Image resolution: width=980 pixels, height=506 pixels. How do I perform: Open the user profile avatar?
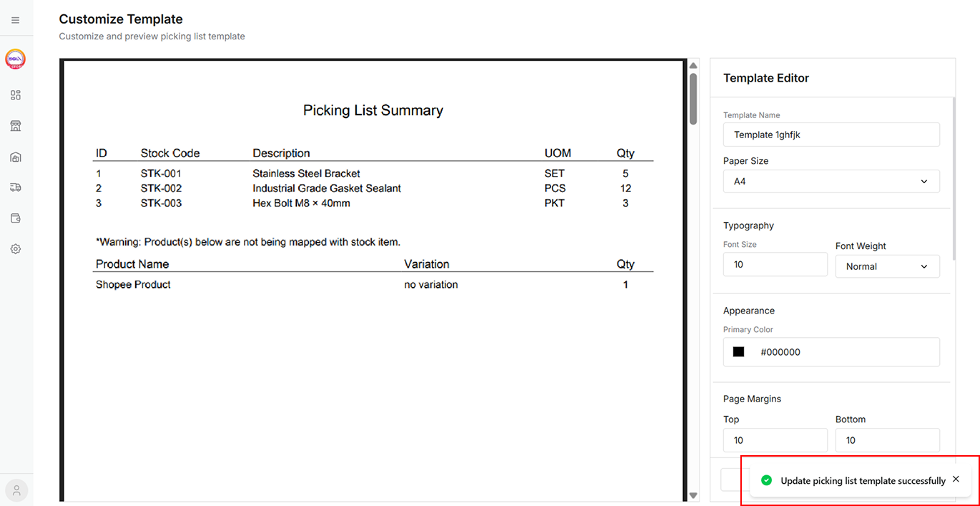point(16,490)
